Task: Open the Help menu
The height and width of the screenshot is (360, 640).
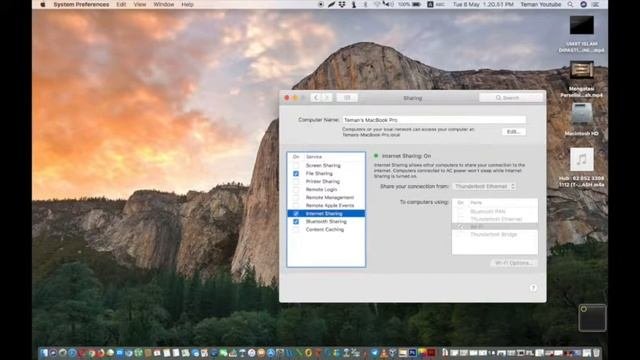Action: [x=187, y=4]
